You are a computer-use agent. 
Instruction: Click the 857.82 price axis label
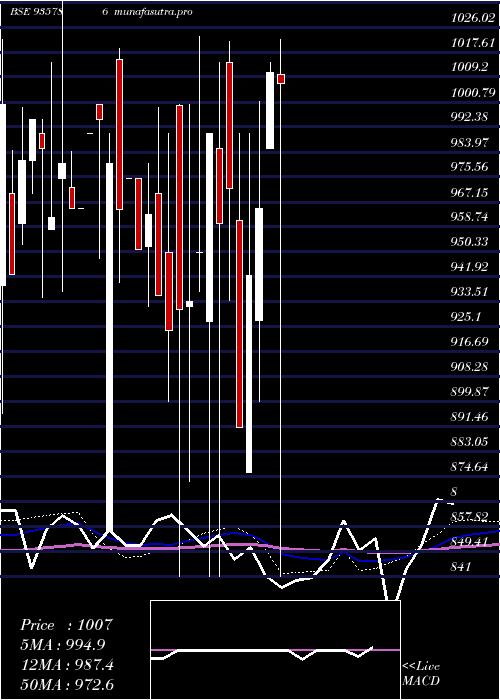coord(470,517)
